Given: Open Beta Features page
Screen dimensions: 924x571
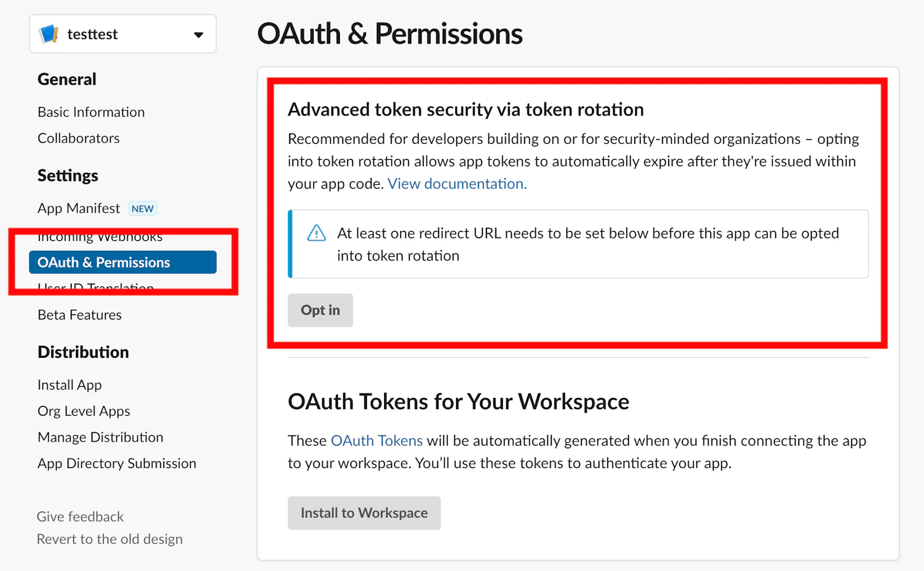Looking at the screenshot, I should point(80,315).
